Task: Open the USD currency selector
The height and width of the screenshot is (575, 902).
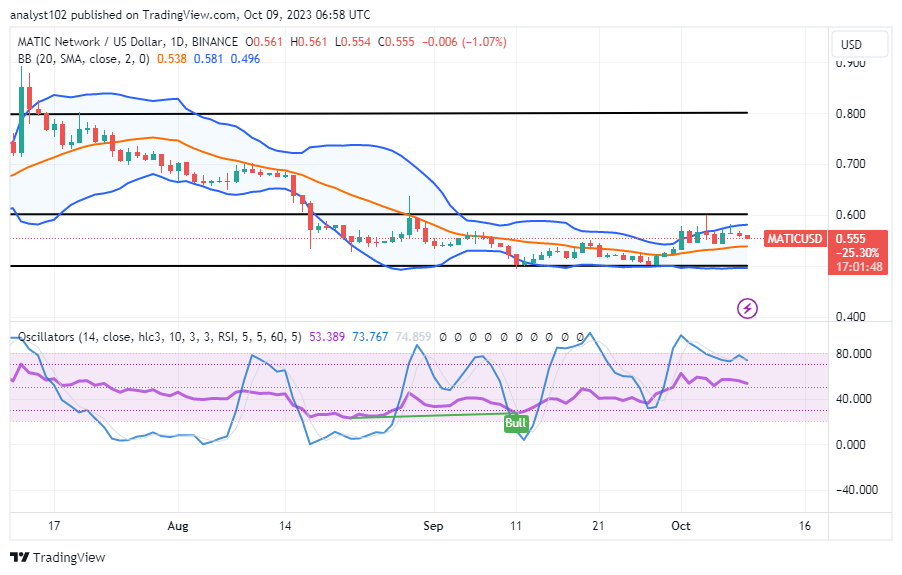Action: (859, 44)
